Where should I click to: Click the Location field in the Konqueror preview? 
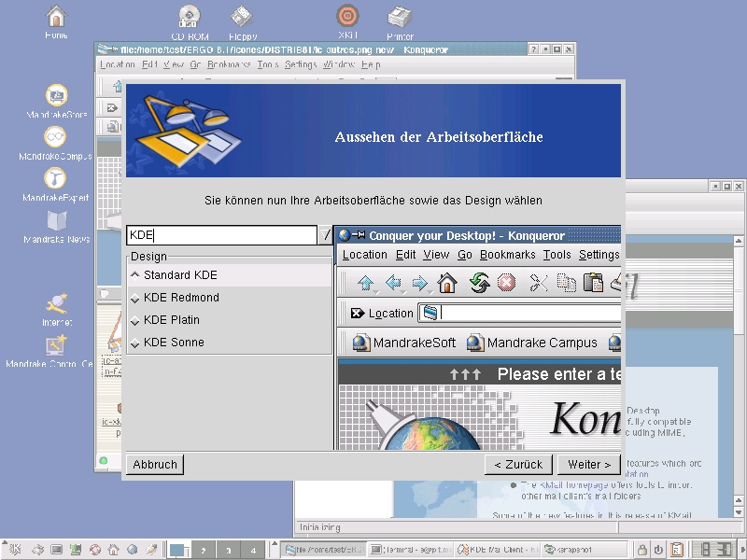pyautogui.click(x=520, y=314)
